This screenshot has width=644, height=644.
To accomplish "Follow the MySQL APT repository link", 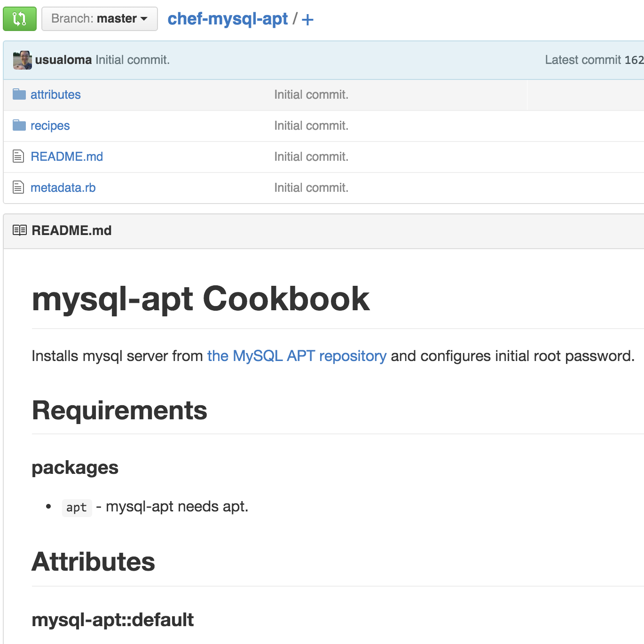I will tap(297, 356).
